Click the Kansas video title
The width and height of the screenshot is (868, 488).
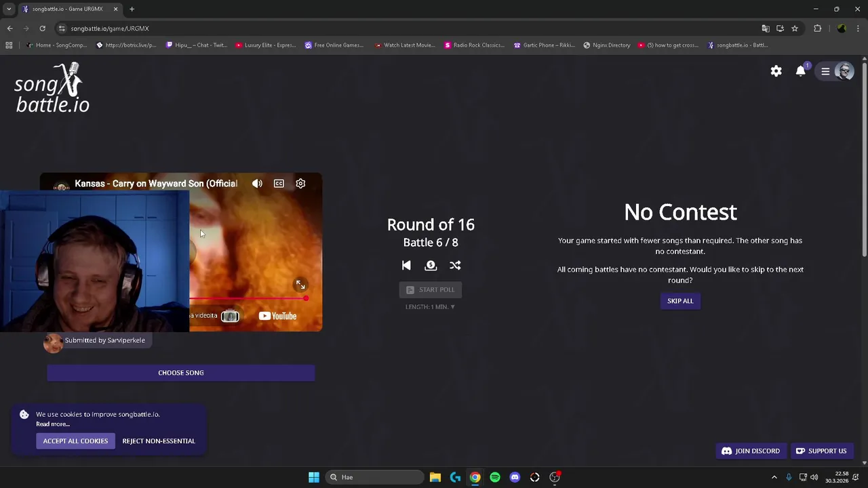(x=156, y=184)
